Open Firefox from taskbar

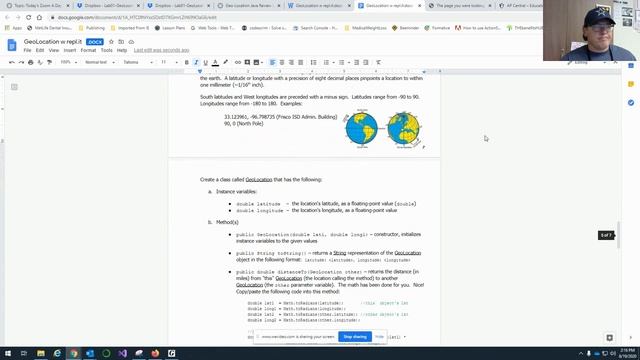[x=155, y=353]
